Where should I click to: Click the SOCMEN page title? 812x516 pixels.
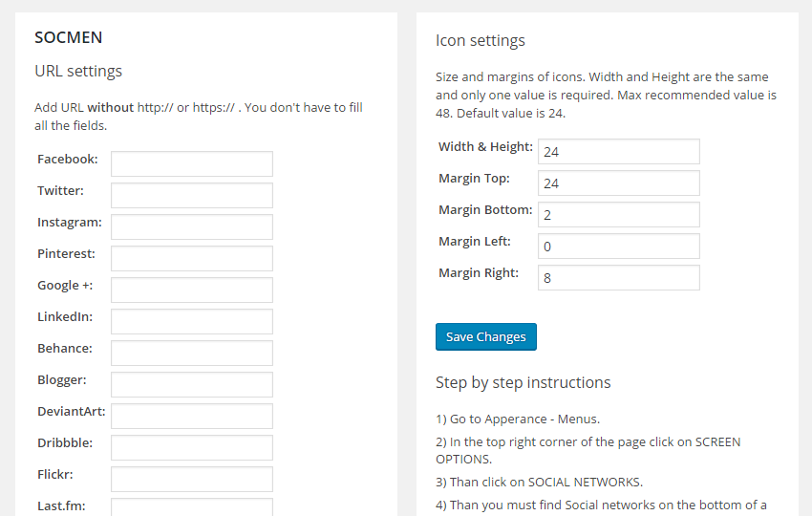[69, 37]
